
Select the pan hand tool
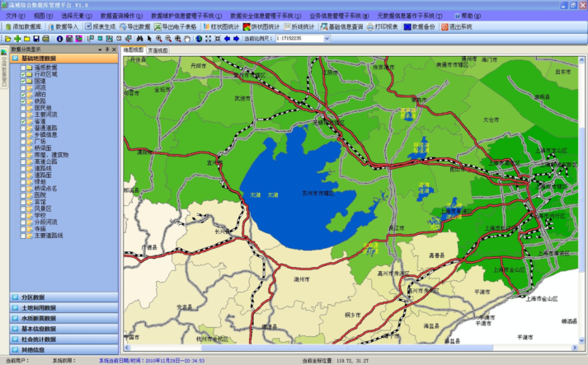click(x=187, y=38)
